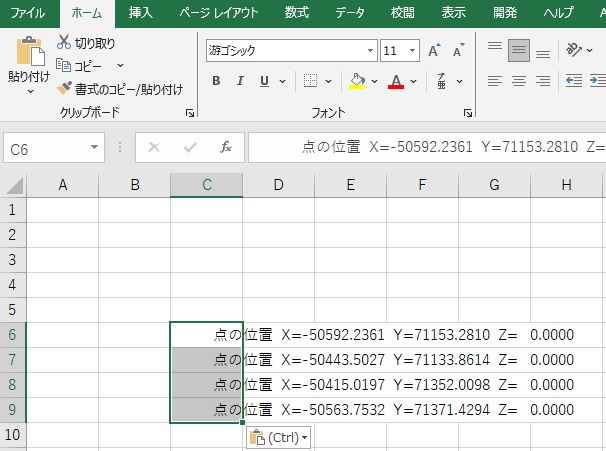Expand the phonetic options dropdown

click(x=459, y=81)
